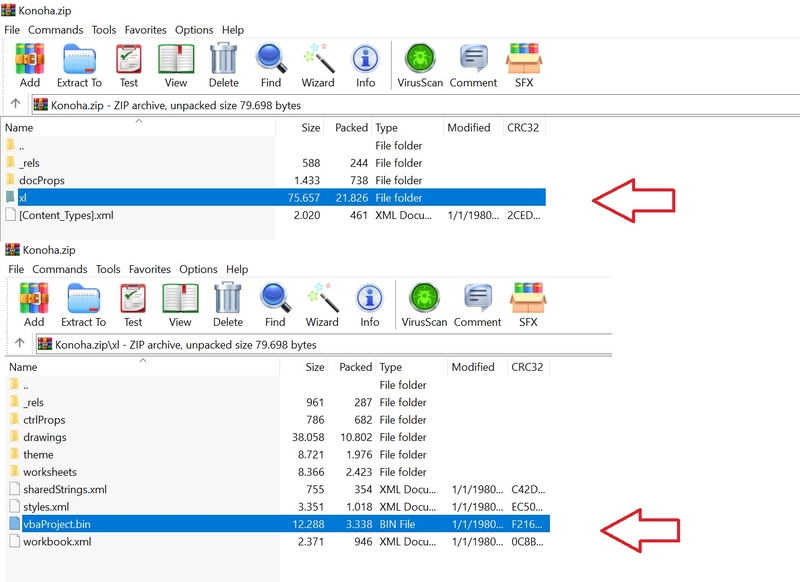Open File menu in lower window

click(16, 269)
